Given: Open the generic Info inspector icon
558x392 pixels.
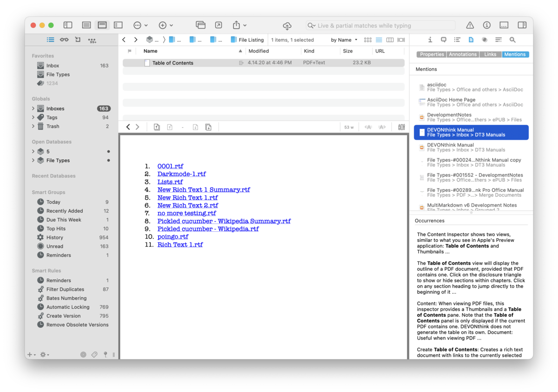Looking at the screenshot, I should 430,40.
